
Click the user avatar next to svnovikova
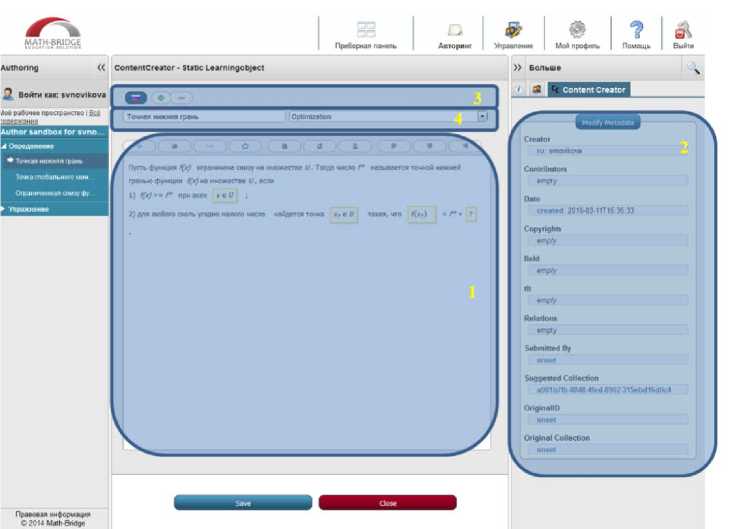tap(8, 94)
